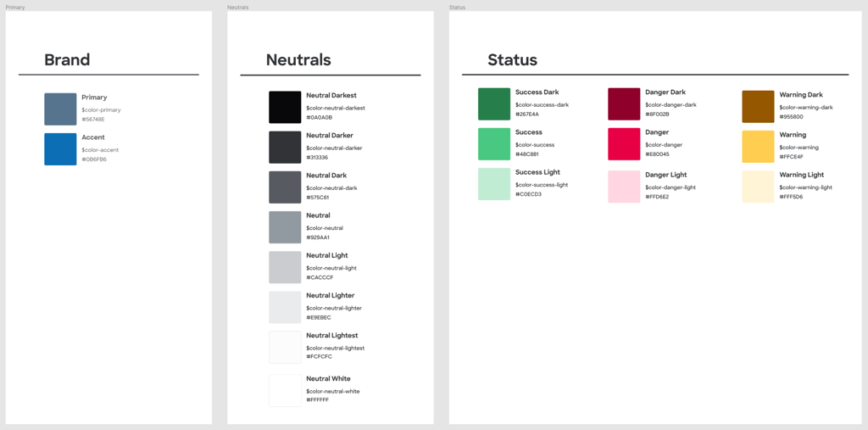868x430 pixels.
Task: Select the $color-success-dark text
Action: [x=542, y=104]
